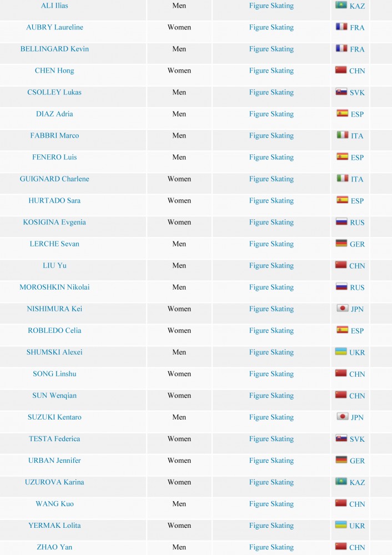Select the CHN country code for Zhao Yan
392x555 pixels.
[x=357, y=547]
